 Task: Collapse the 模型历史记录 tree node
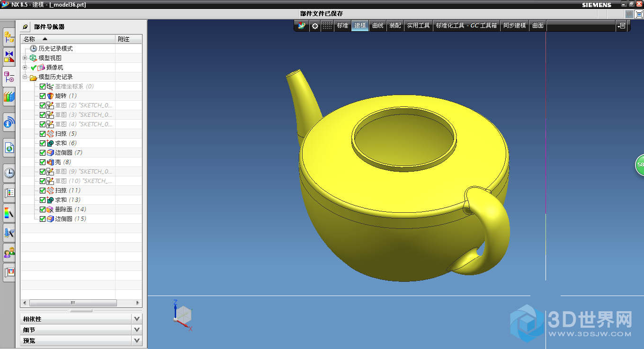click(x=25, y=77)
